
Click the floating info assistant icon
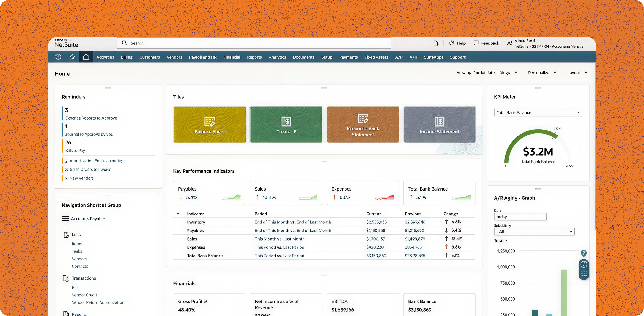pos(584,265)
